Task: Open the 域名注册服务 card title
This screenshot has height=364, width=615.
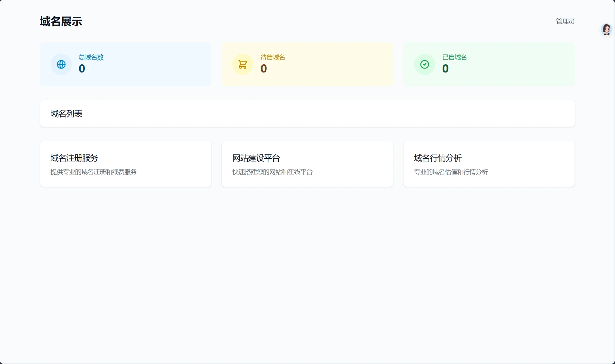Action: pos(74,158)
